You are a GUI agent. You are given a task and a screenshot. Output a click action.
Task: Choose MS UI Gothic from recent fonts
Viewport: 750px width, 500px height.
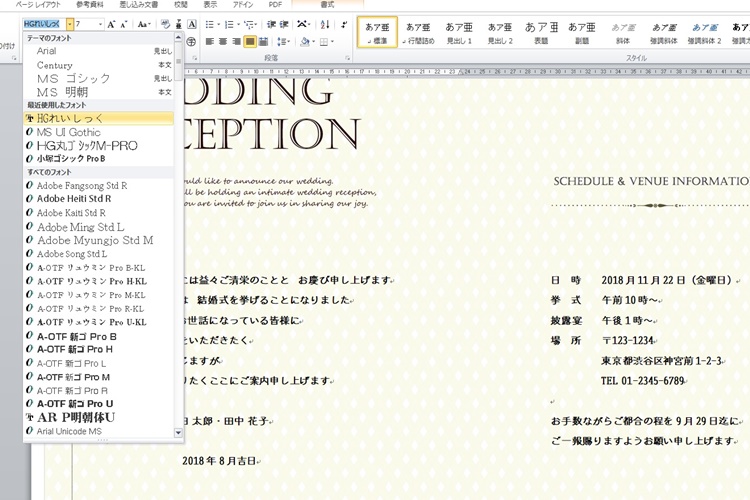pyautogui.click(x=68, y=132)
